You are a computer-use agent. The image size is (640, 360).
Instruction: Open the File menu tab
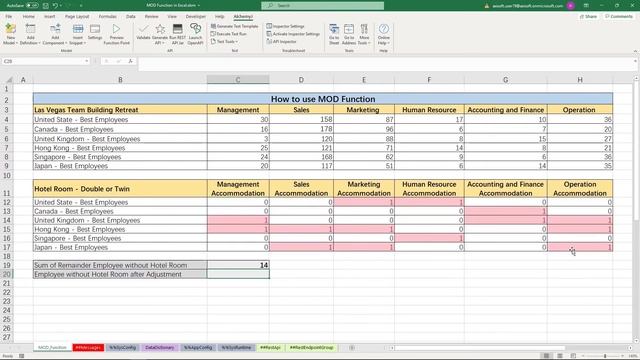coord(9,17)
